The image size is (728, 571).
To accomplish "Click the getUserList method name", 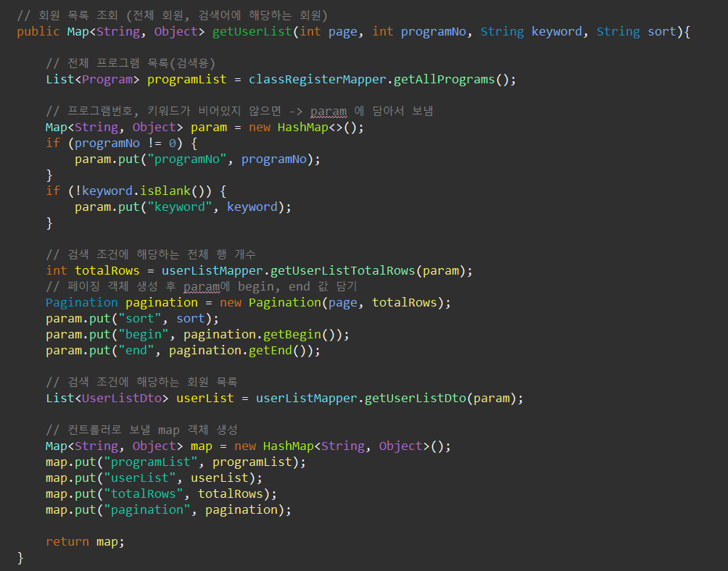I will pos(252,32).
